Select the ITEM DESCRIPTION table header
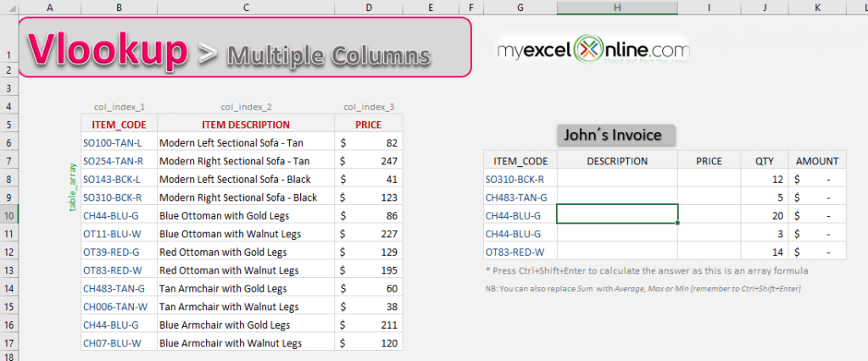868x361 pixels. pos(246,125)
